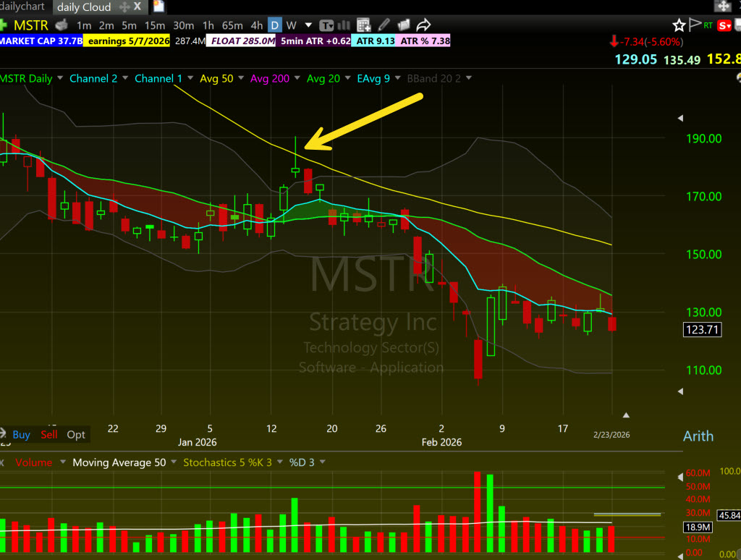The width and height of the screenshot is (741, 560).
Task: Click the move-window icon at top right
Action: pos(723,6)
